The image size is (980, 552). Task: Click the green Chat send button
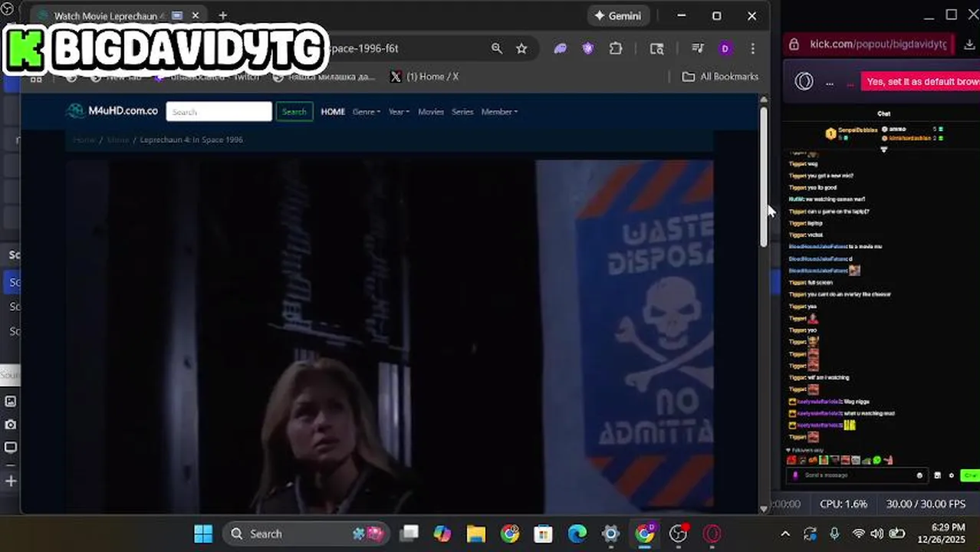pos(970,475)
